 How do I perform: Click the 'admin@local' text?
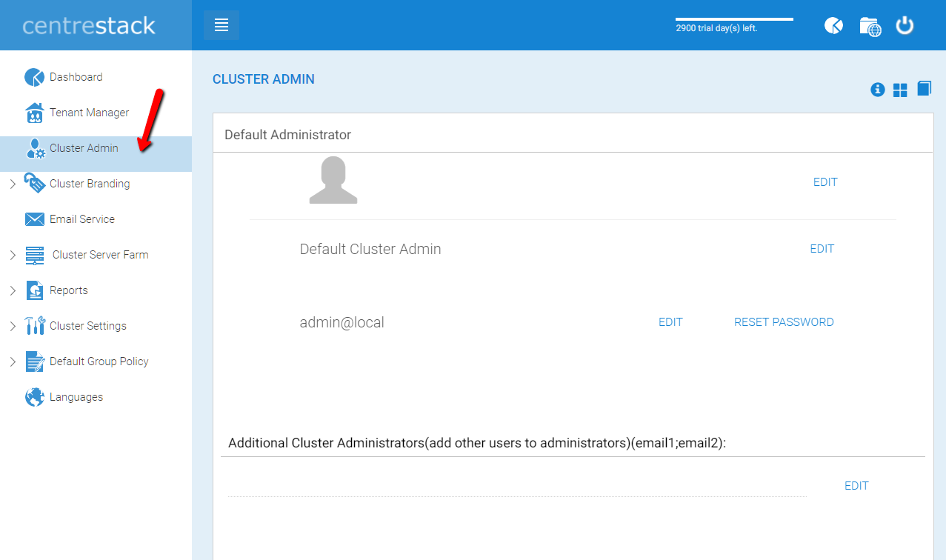(342, 323)
